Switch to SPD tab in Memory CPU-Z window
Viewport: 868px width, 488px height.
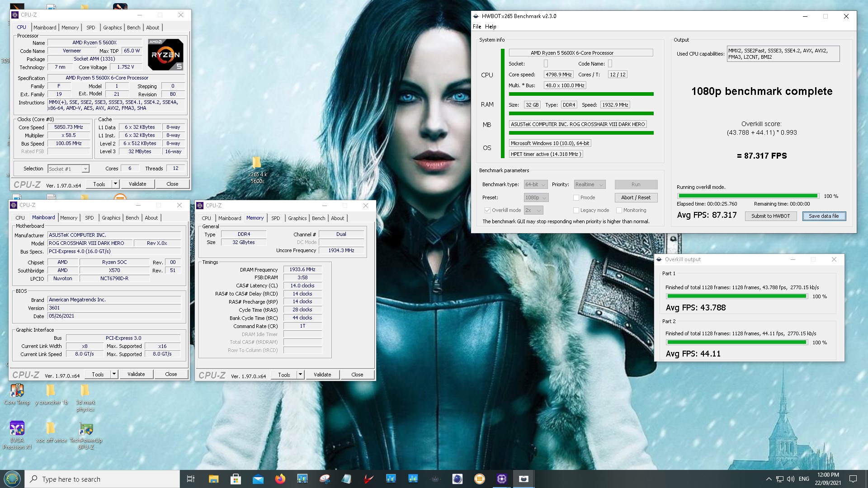pyautogui.click(x=276, y=218)
